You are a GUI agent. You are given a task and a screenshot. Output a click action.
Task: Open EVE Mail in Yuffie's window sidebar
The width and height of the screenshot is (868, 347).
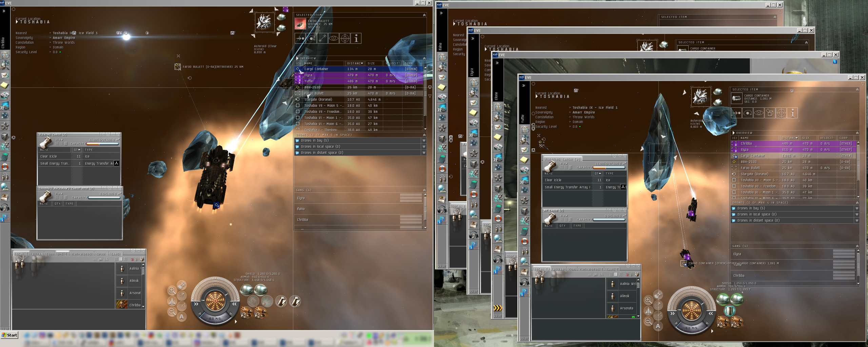pos(525,150)
